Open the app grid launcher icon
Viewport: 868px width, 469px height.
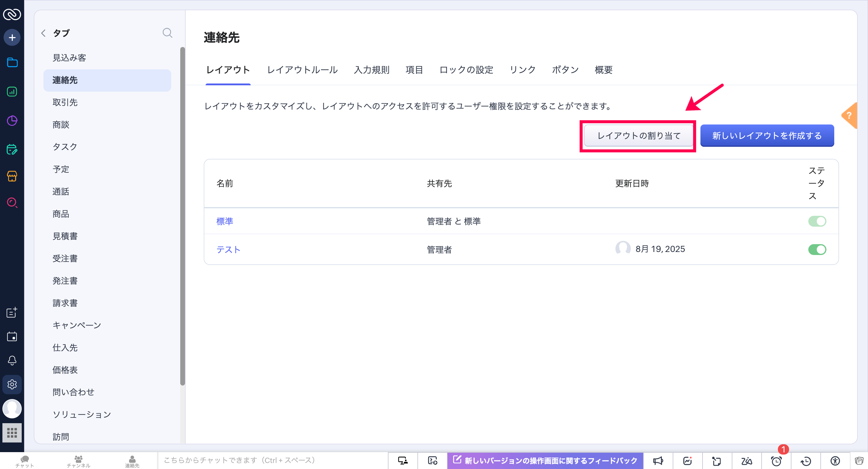pos(12,432)
